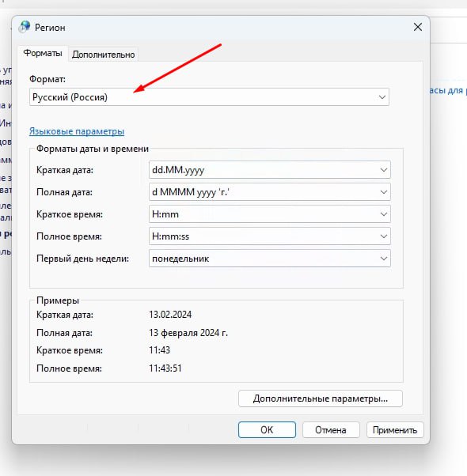The image size is (467, 476).
Task: Open the Первый день недели dropdown
Action: click(x=269, y=259)
